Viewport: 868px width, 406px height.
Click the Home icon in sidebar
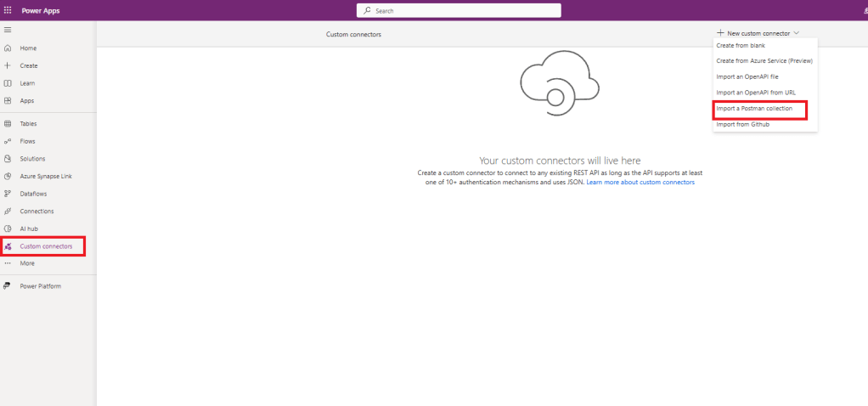click(8, 48)
